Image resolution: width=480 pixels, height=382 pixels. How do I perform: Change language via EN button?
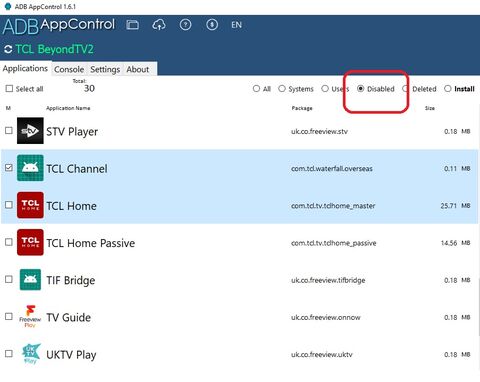click(236, 25)
